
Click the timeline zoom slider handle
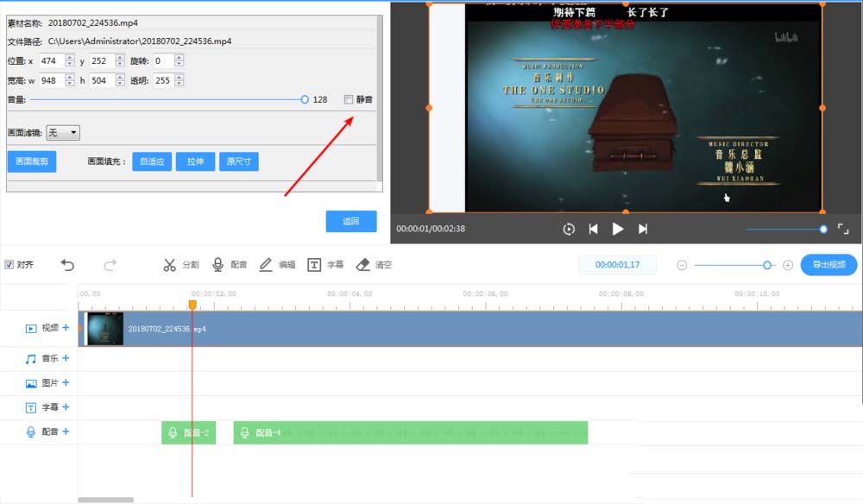pos(767,265)
